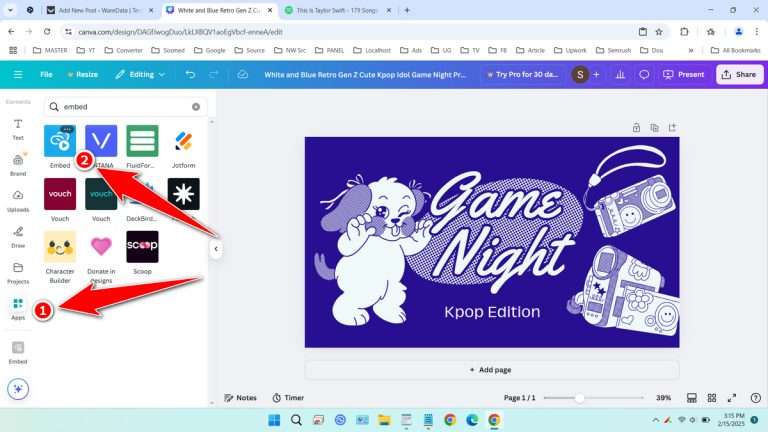768x432 pixels.
Task: Open the hamburger main menu
Action: click(x=17, y=74)
